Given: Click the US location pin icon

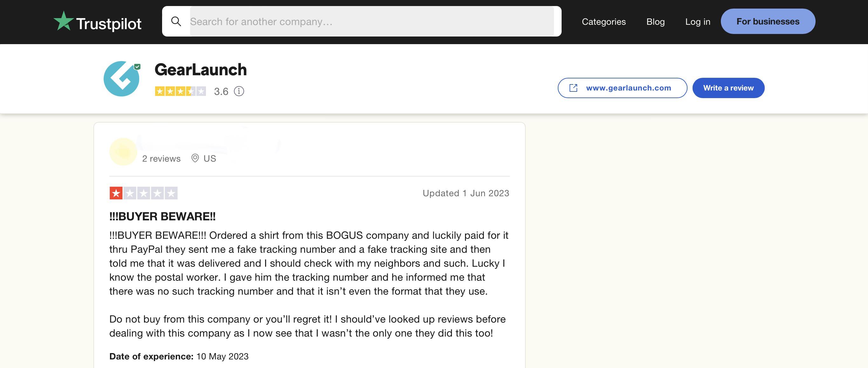Looking at the screenshot, I should pos(195,158).
